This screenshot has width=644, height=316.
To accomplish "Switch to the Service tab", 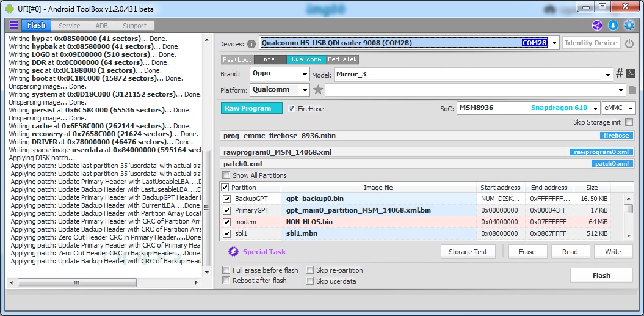I will [70, 26].
